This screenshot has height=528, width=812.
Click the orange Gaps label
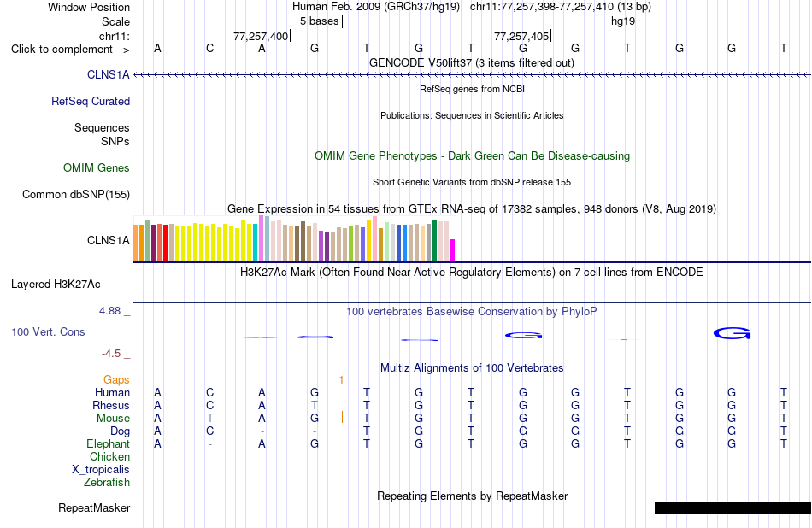[116, 380]
